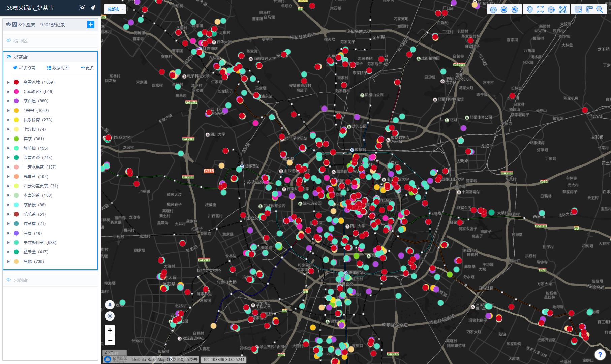
Task: Open the 成都市 city dropdown
Action: (x=115, y=9)
